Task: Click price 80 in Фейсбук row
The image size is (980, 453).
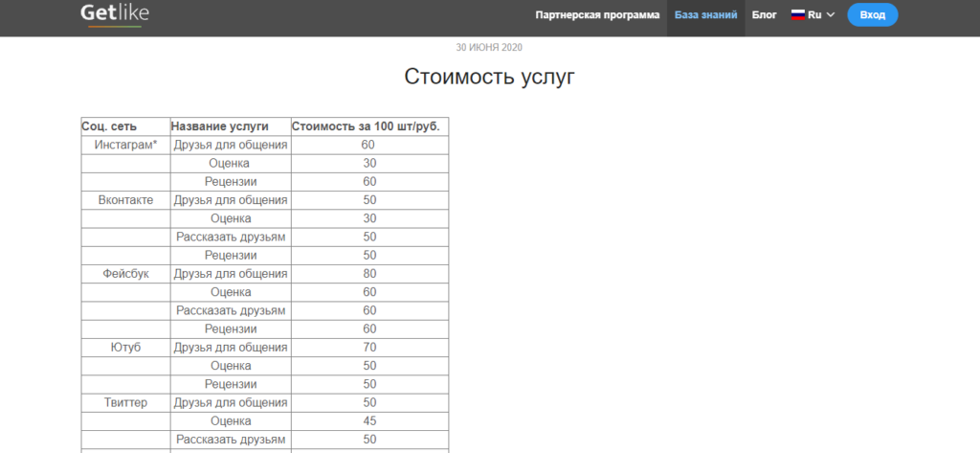Action: tap(369, 273)
